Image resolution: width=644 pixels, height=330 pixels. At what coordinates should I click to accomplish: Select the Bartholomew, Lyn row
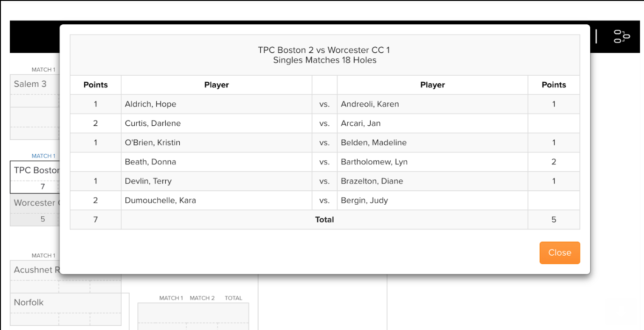click(x=374, y=162)
